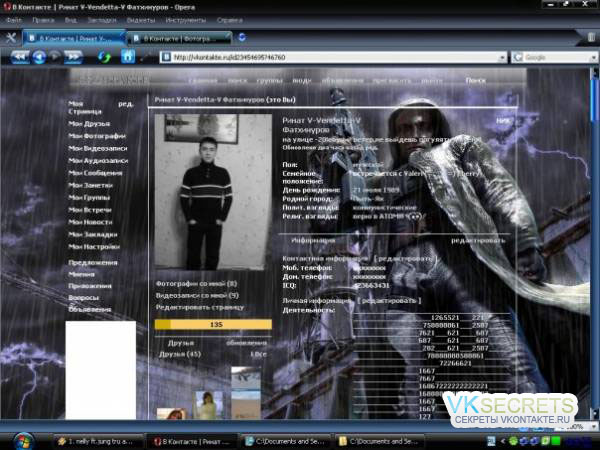Open Мои Сообщения in the sidebar

coord(95,173)
